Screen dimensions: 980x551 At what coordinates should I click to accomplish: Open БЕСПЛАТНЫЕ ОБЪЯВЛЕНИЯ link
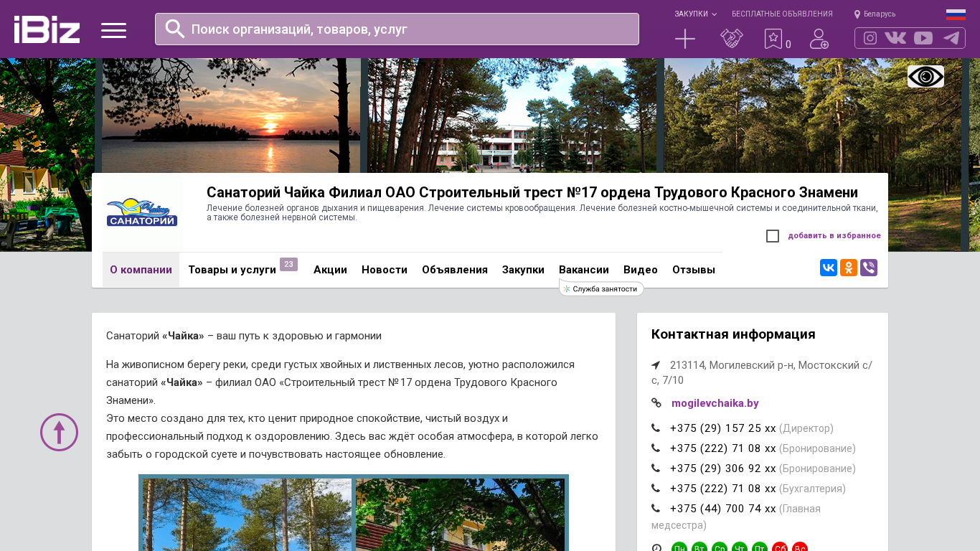(x=782, y=14)
